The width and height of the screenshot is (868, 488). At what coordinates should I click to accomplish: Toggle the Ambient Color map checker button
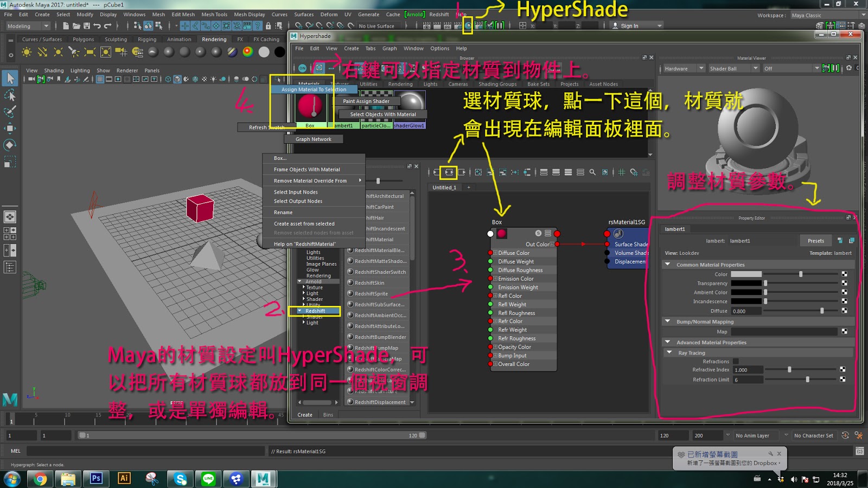pos(844,292)
